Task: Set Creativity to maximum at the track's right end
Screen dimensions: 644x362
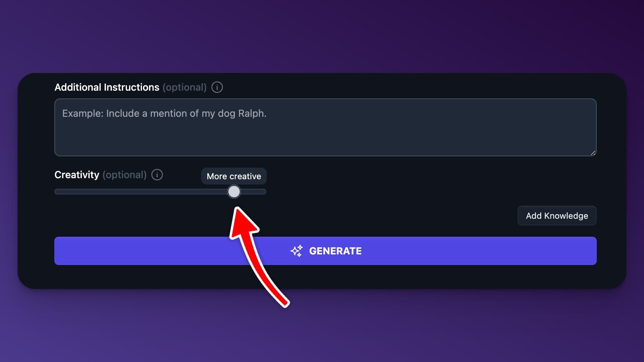Action: coord(264,192)
